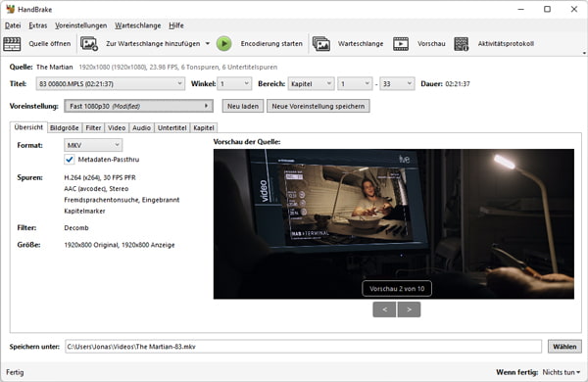Screen dimensions: 588x382
Task: Click Aktivitätsprotokoll toolbar label
Action: 506,44
